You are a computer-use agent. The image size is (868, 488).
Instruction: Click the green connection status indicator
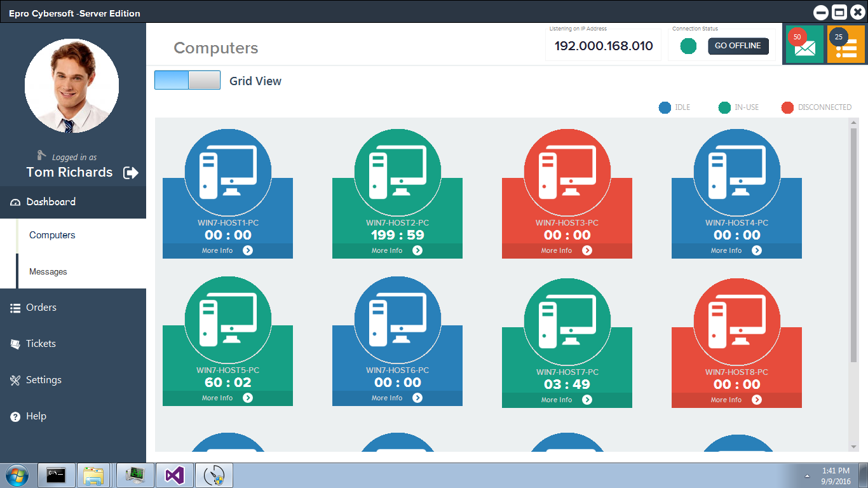pos(688,46)
